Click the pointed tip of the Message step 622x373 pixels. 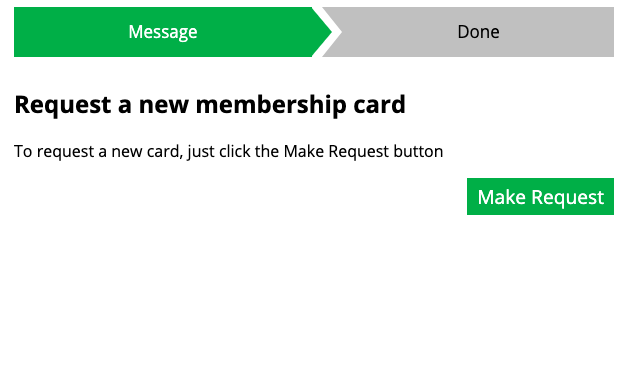click(x=326, y=32)
